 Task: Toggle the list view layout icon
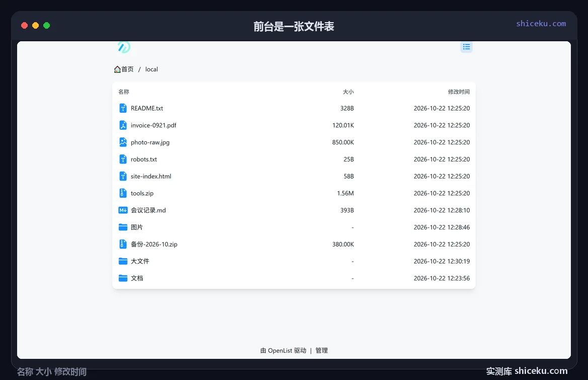(x=466, y=47)
